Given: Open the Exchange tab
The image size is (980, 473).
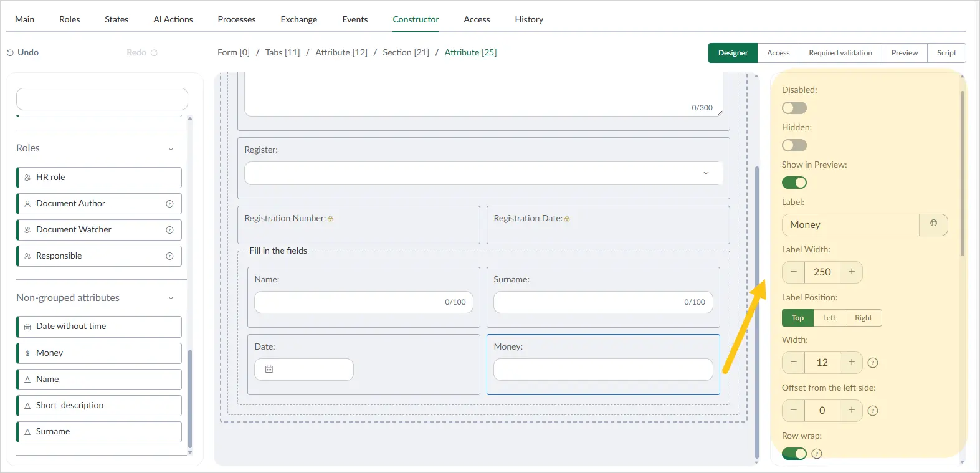Looking at the screenshot, I should coord(299,19).
